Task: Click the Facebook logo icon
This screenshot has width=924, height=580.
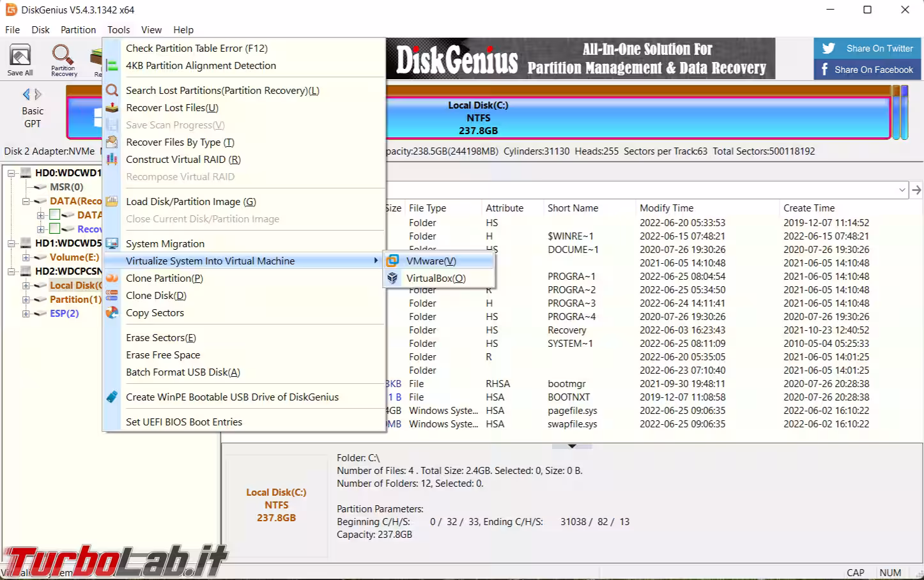Action: click(825, 70)
